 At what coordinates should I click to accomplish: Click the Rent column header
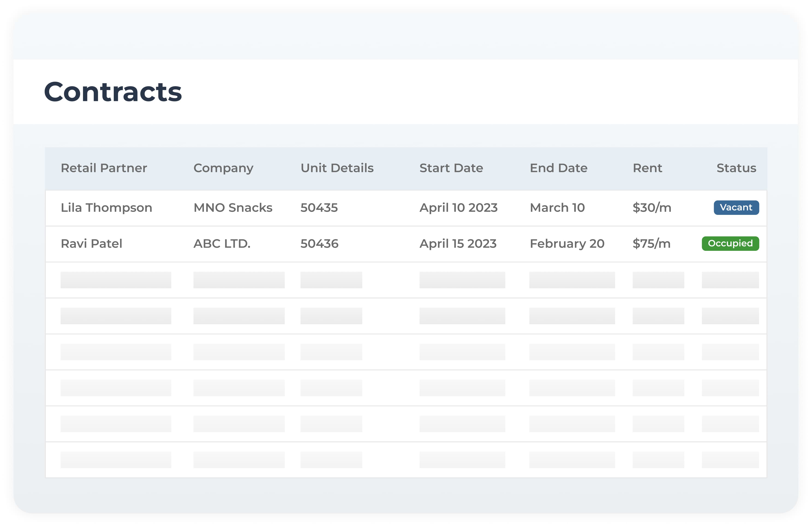pyautogui.click(x=647, y=168)
